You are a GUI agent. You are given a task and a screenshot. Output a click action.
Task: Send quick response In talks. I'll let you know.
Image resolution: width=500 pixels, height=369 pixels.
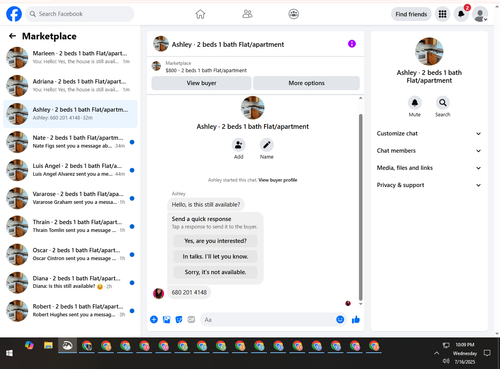[x=215, y=256]
